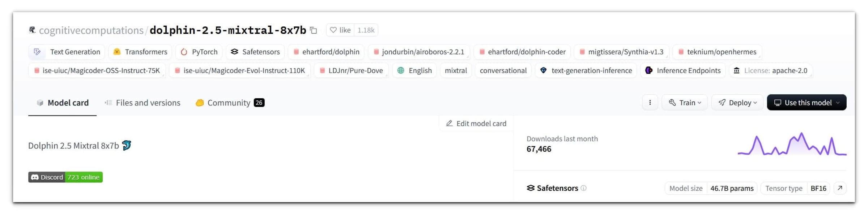The width and height of the screenshot is (868, 216).
Task: Select the Model card tab
Action: pyautogui.click(x=63, y=103)
